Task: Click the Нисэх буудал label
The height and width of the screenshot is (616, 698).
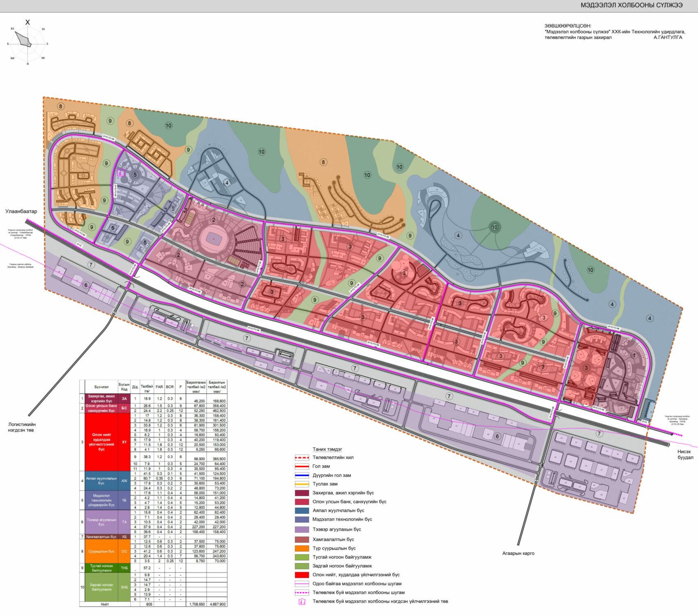Action: (685, 454)
